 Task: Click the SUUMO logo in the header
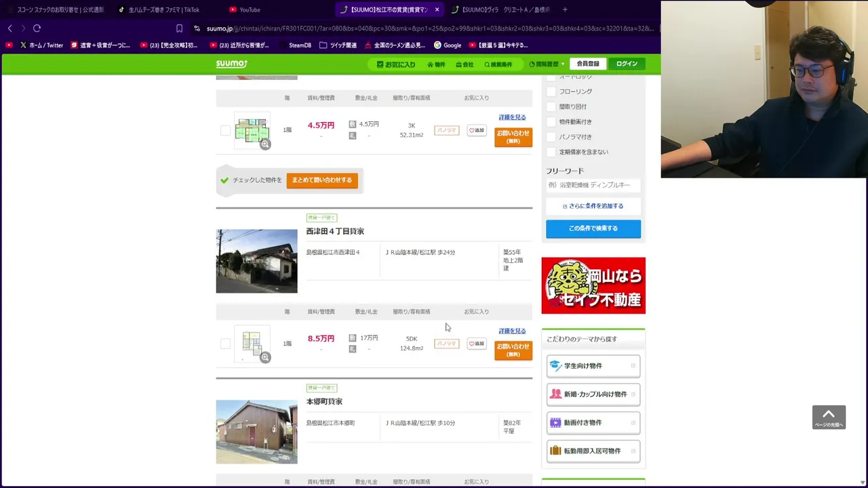click(232, 64)
